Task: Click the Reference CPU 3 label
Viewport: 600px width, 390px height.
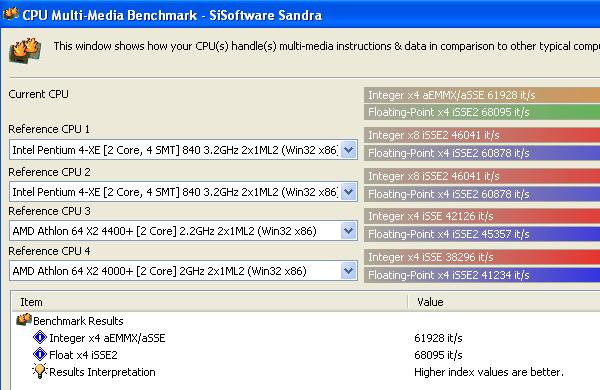Action: 49,211
